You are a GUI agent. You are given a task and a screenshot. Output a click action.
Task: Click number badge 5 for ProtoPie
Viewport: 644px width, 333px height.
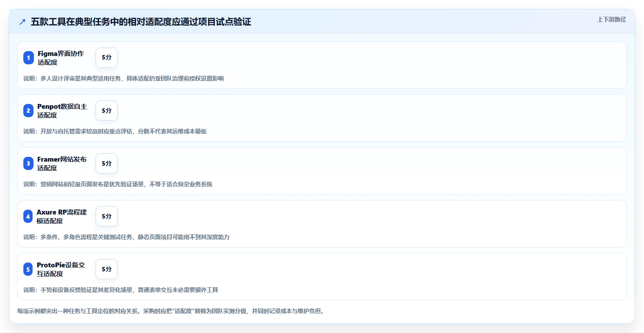point(29,269)
